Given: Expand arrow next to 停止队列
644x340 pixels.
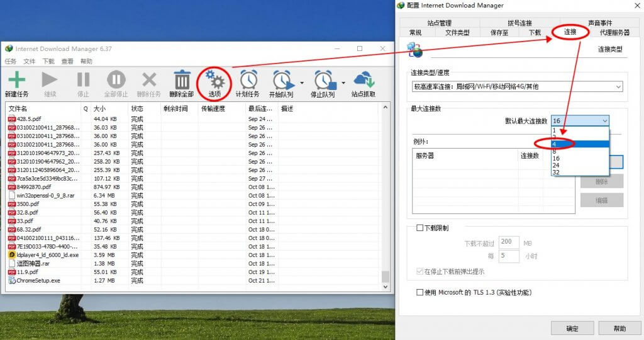Looking at the screenshot, I should click(343, 82).
